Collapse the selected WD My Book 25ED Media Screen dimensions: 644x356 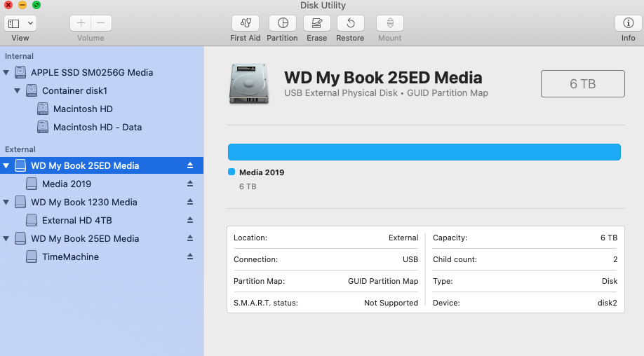pyautogui.click(x=6, y=165)
